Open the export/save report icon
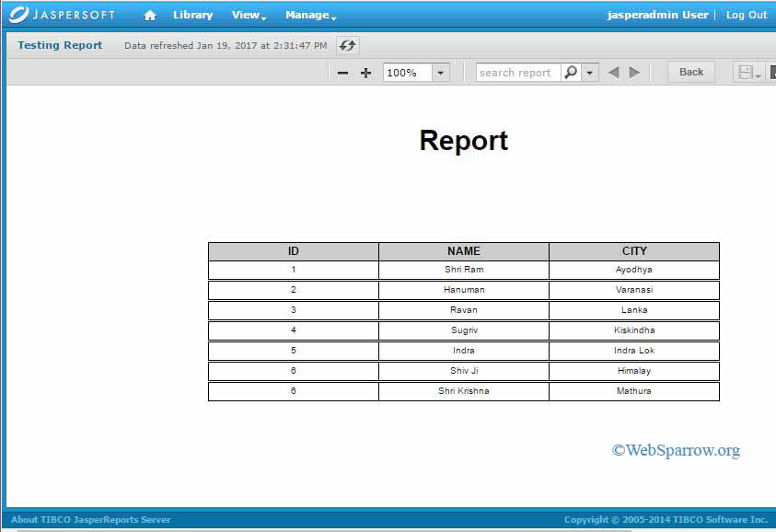 point(747,72)
